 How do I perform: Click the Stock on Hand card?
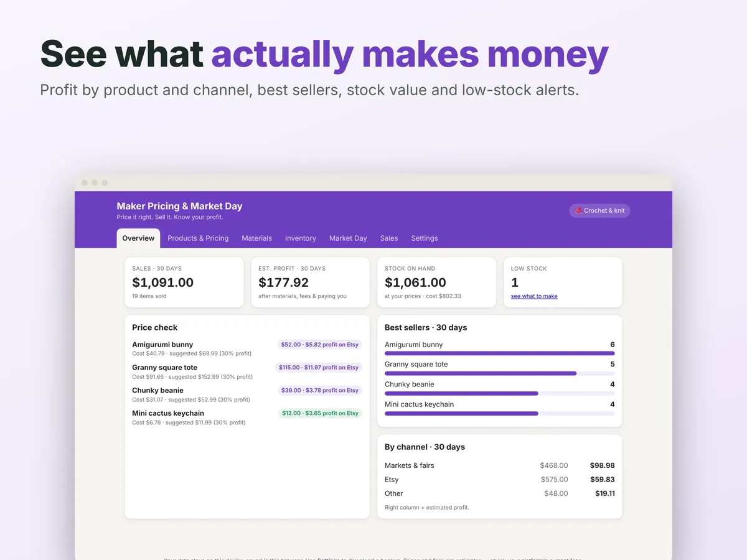(436, 282)
